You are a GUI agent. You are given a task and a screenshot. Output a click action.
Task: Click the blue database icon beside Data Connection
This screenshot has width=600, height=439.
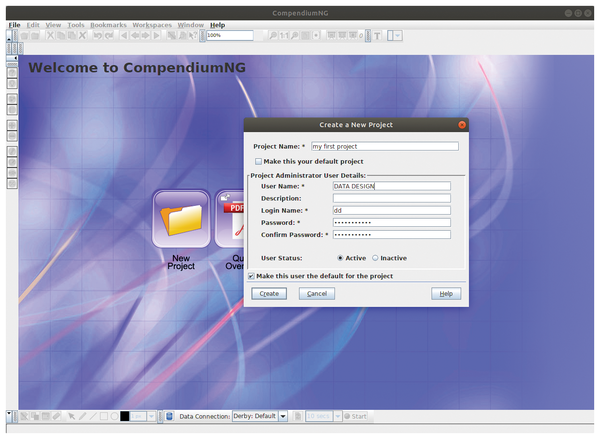[x=170, y=416]
